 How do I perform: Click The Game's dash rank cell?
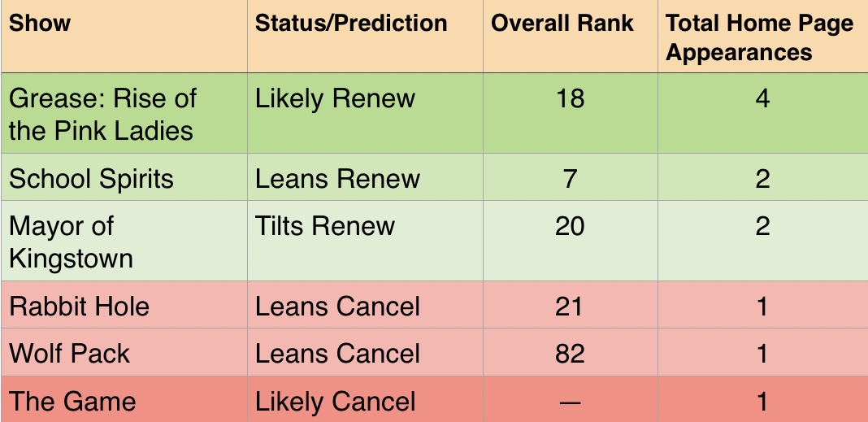pyautogui.click(x=571, y=399)
